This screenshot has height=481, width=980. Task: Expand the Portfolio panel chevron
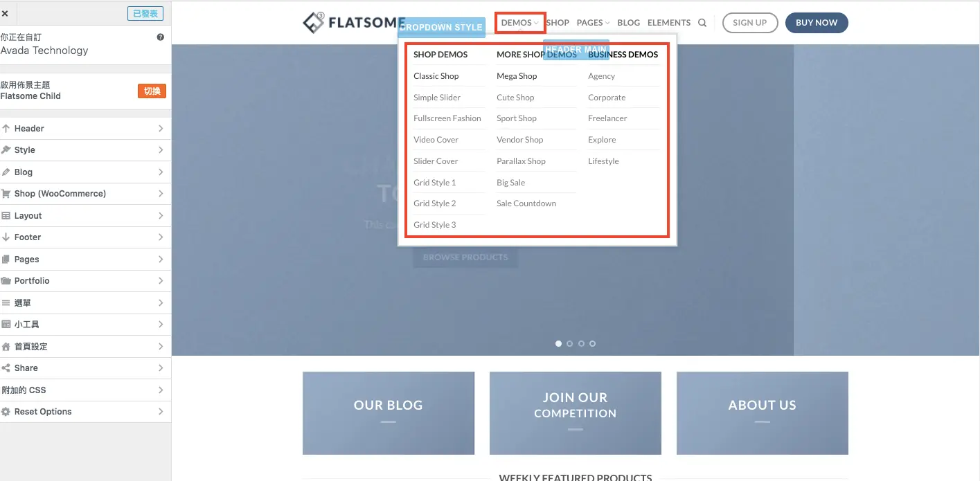[161, 281]
